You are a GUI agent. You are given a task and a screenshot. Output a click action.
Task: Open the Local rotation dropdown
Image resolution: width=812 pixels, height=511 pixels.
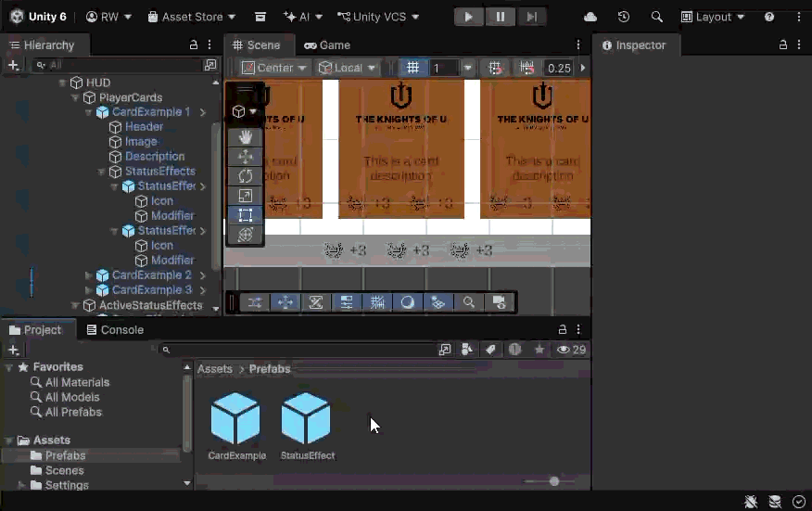click(x=347, y=68)
